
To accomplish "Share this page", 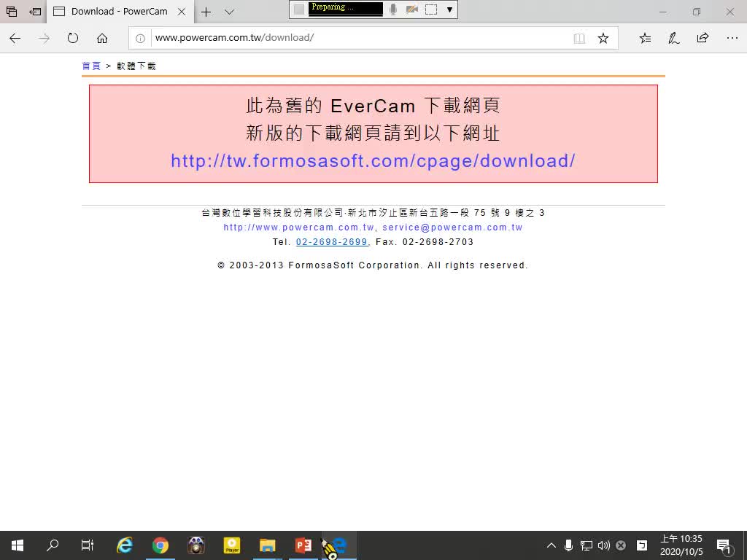I will click(703, 38).
